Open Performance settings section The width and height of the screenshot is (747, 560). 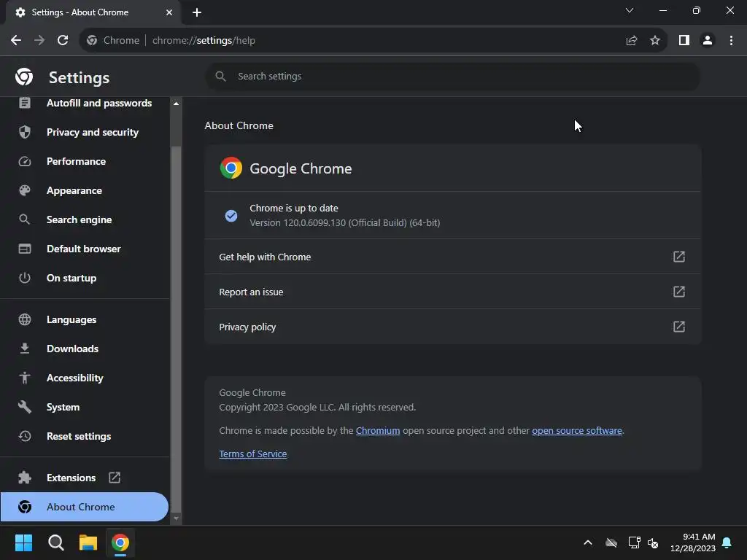pyautogui.click(x=85, y=161)
